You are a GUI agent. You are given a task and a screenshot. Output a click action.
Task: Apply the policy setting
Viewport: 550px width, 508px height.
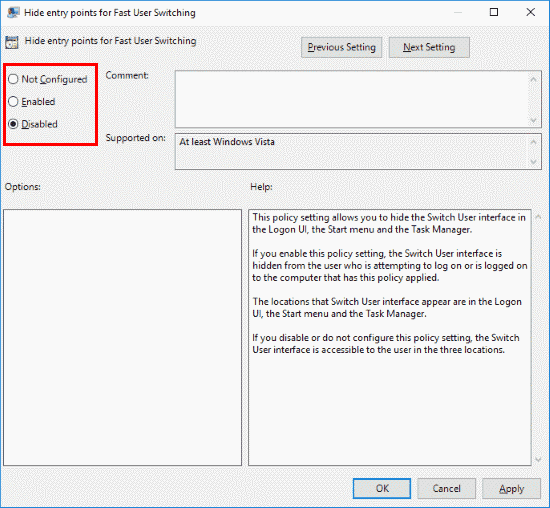(x=511, y=488)
